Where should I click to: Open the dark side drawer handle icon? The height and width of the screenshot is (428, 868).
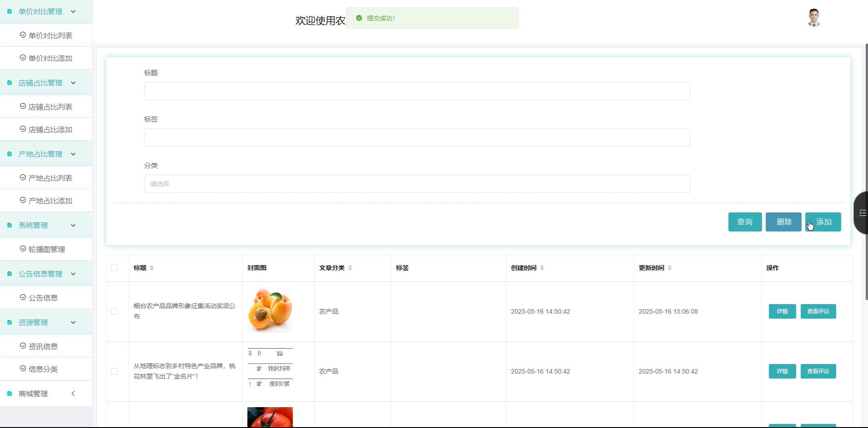click(x=863, y=213)
